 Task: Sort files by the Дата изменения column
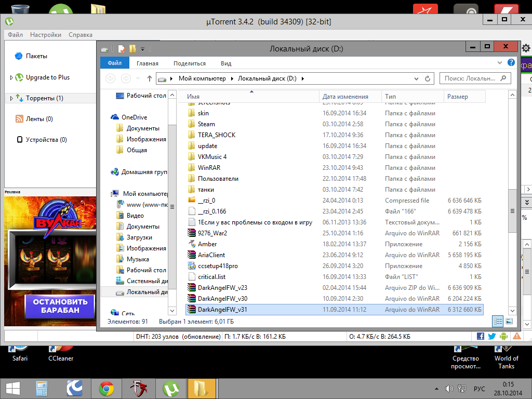[350, 97]
